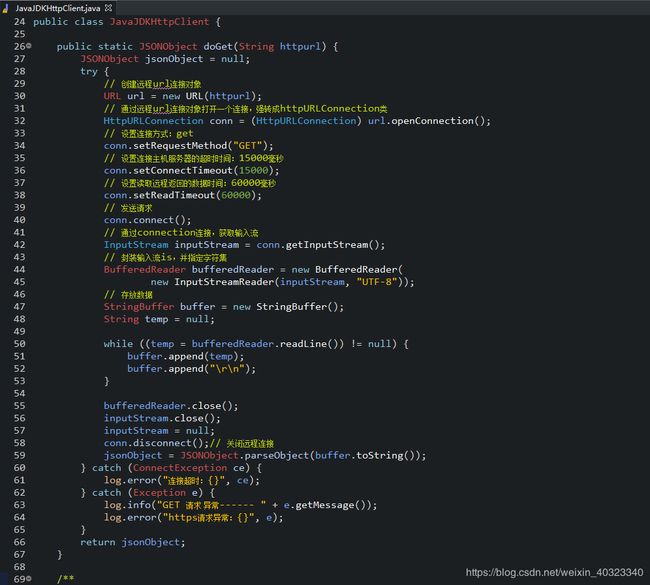This screenshot has height=585, width=650.
Task: Click 'return jsonObject;' on line 66
Action: 133,542
